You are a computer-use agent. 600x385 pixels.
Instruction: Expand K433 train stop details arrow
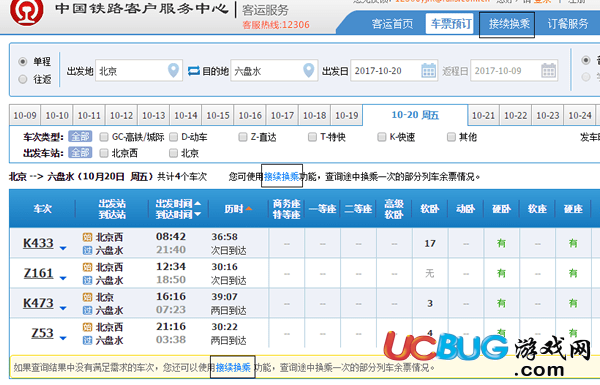point(63,248)
